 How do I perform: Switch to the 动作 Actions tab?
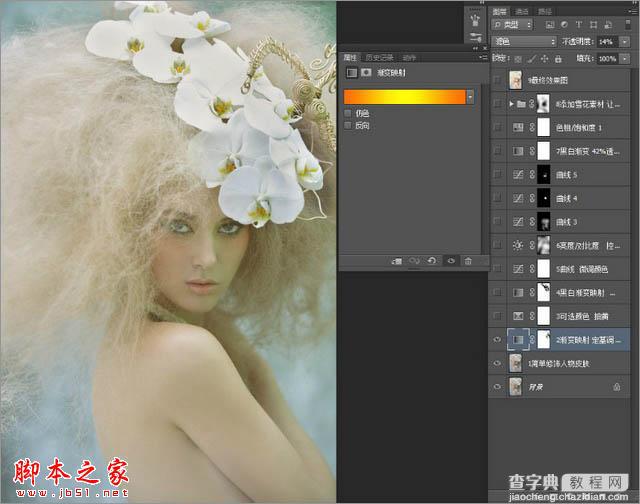(409, 58)
